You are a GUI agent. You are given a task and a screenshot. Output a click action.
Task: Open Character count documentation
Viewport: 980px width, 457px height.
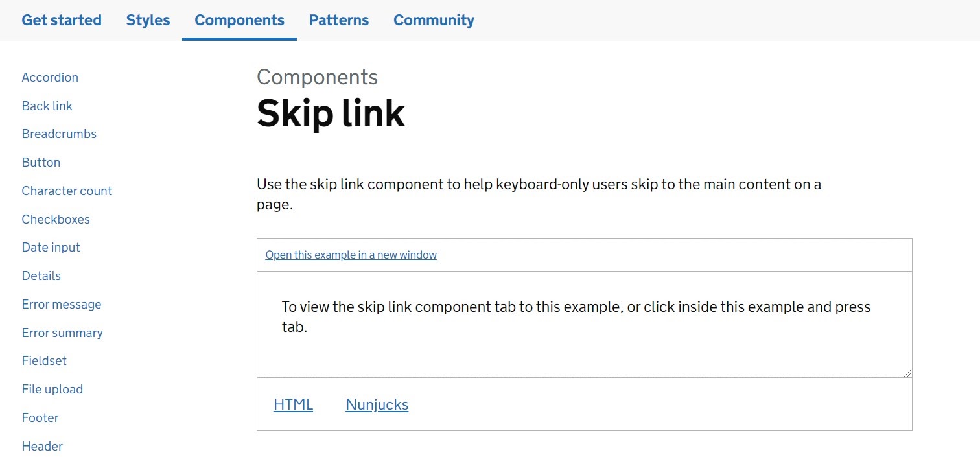pyautogui.click(x=67, y=191)
